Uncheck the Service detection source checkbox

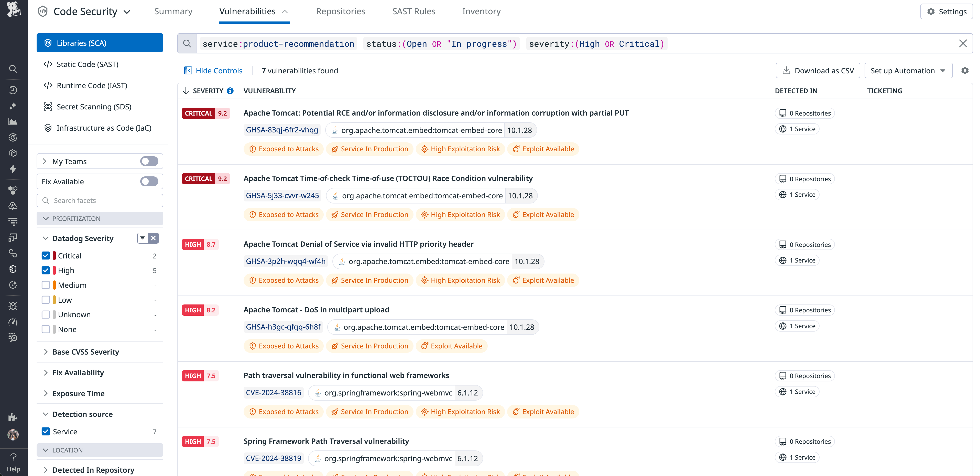coord(46,432)
